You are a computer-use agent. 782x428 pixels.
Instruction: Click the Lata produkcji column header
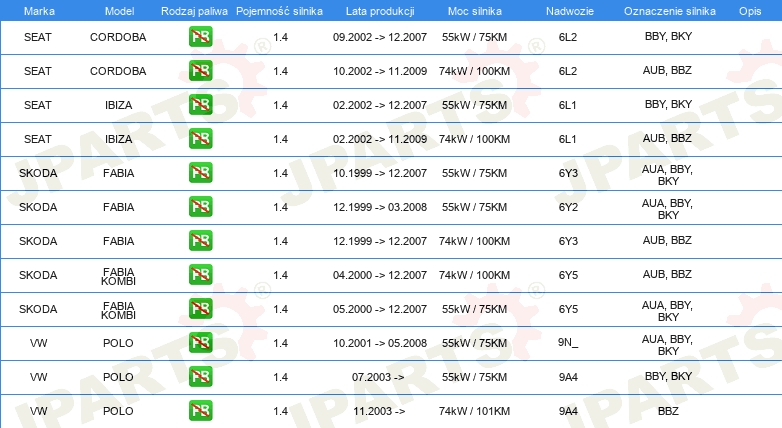pyautogui.click(x=380, y=11)
